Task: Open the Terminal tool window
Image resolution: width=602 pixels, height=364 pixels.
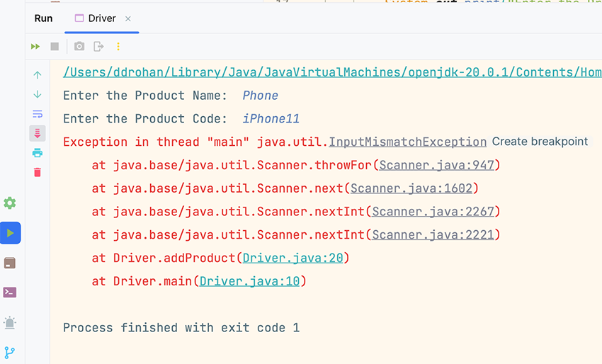Action: 10,292
